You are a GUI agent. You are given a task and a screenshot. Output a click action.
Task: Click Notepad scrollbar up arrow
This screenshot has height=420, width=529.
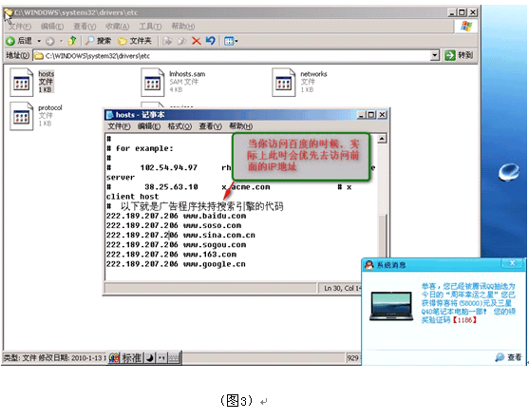pyautogui.click(x=382, y=139)
